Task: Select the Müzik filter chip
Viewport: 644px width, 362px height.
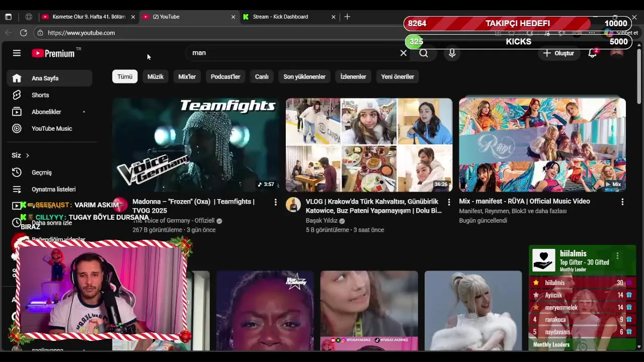Action: pos(155,76)
